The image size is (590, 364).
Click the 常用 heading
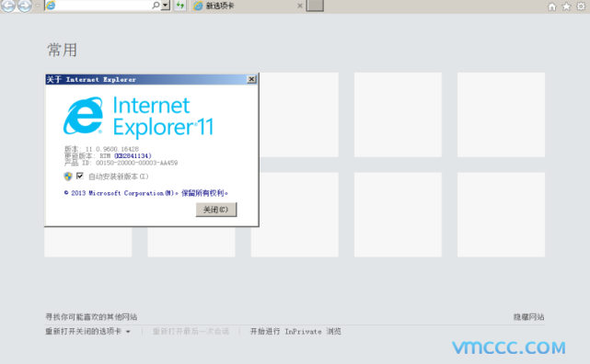(x=62, y=50)
